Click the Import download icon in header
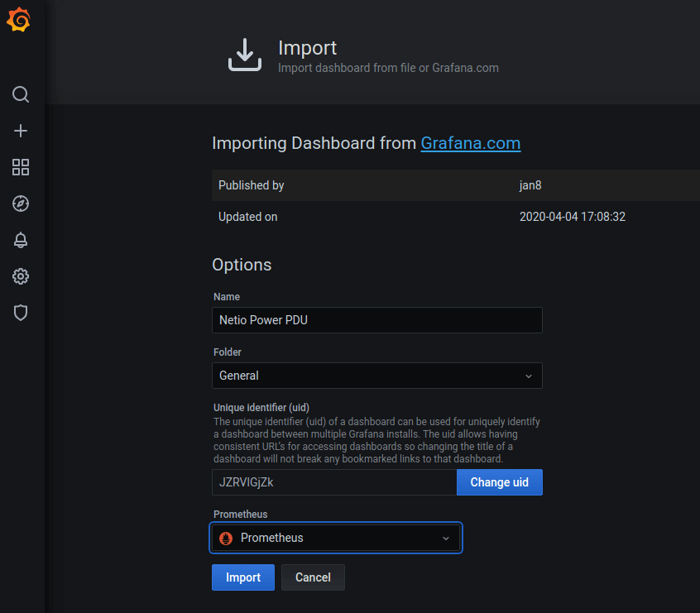The image size is (700, 613). point(245,55)
